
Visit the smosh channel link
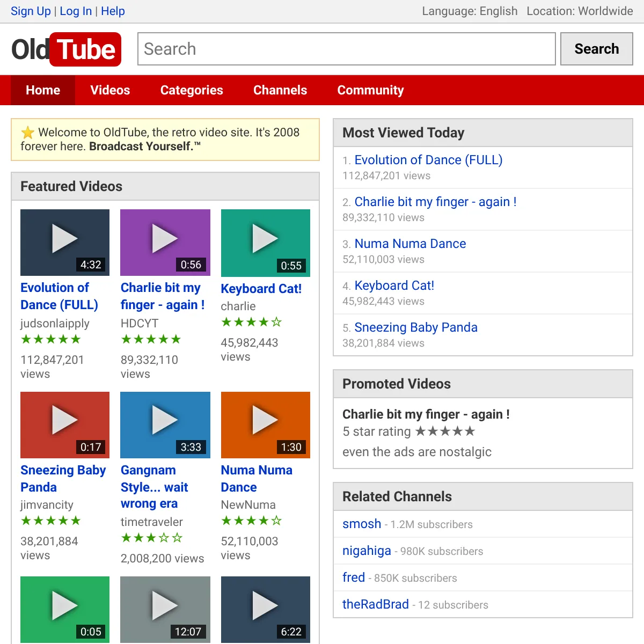(362, 524)
